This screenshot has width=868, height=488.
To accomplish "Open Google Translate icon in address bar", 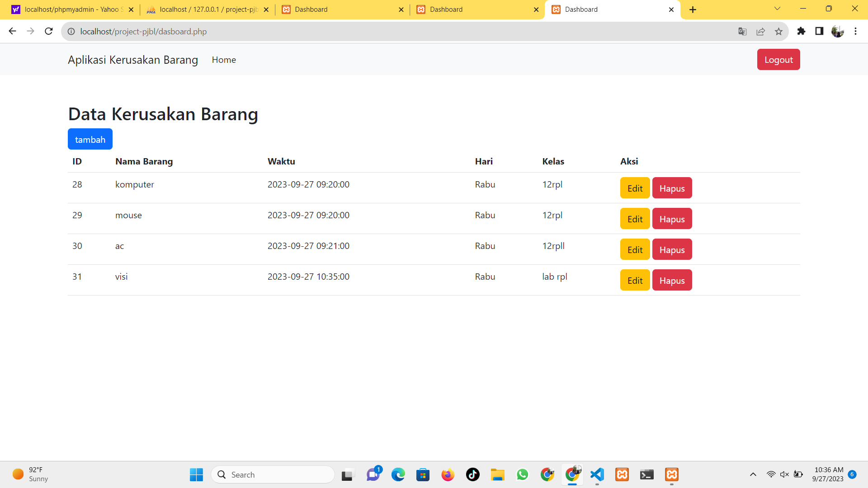I will pos(742,31).
